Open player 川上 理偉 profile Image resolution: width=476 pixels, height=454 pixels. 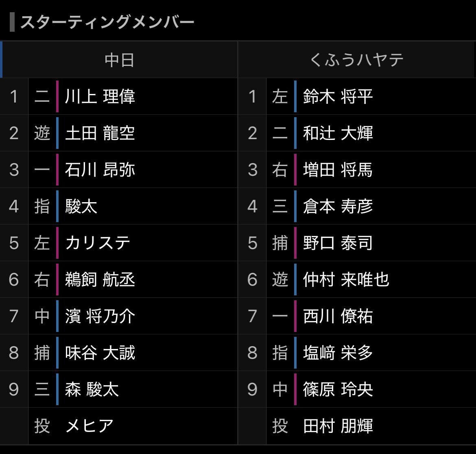100,96
